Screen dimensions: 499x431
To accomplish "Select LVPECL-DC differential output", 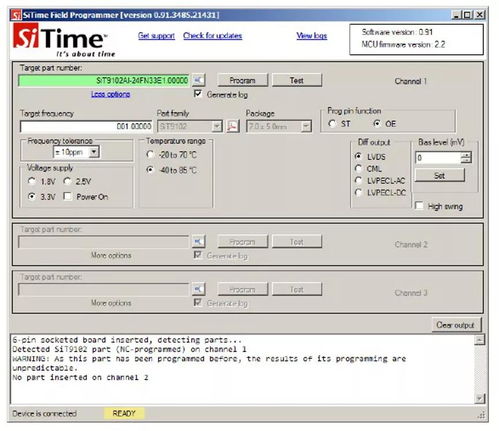I will coord(359,192).
